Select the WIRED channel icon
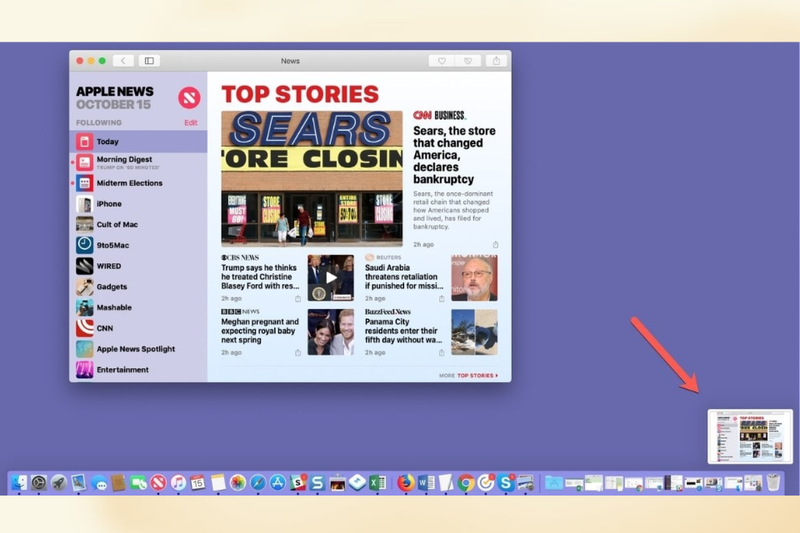The image size is (800, 533). click(85, 266)
